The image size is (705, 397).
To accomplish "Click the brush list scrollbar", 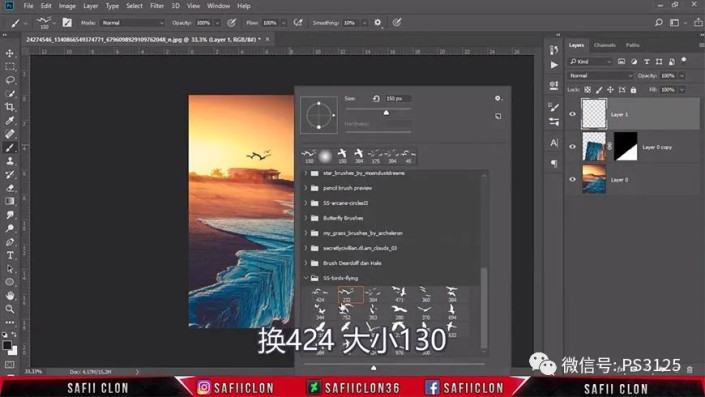I will [x=484, y=307].
